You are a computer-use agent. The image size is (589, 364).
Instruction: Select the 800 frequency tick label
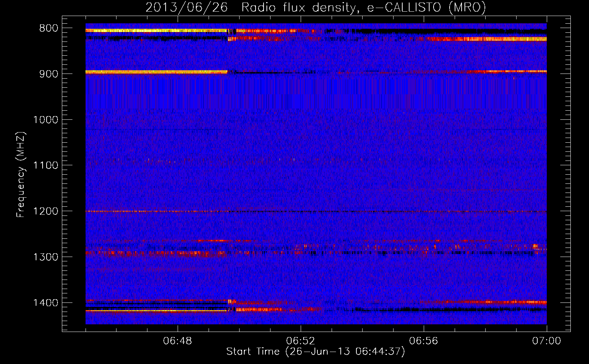tap(49, 28)
